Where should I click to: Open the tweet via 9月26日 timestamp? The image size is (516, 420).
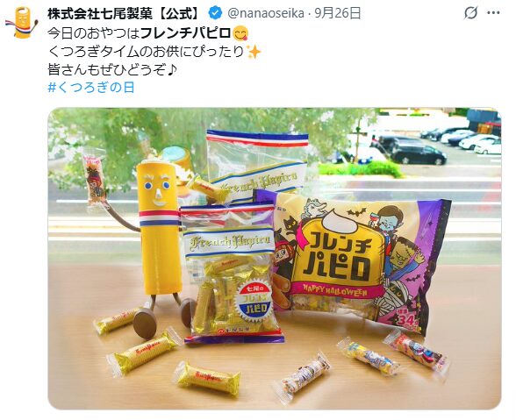(338, 13)
